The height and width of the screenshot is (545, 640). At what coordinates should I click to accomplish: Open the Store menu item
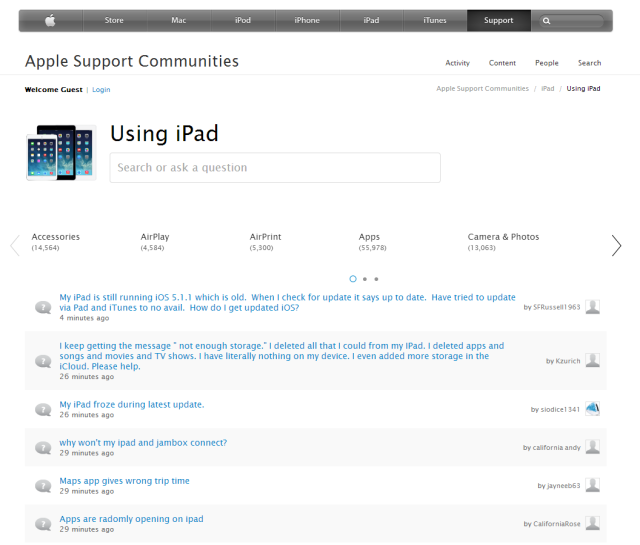(114, 20)
